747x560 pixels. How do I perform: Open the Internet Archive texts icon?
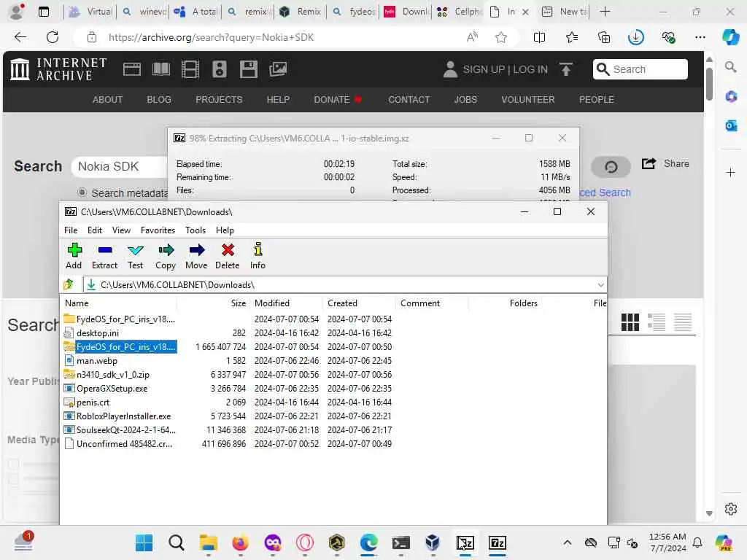point(161,69)
